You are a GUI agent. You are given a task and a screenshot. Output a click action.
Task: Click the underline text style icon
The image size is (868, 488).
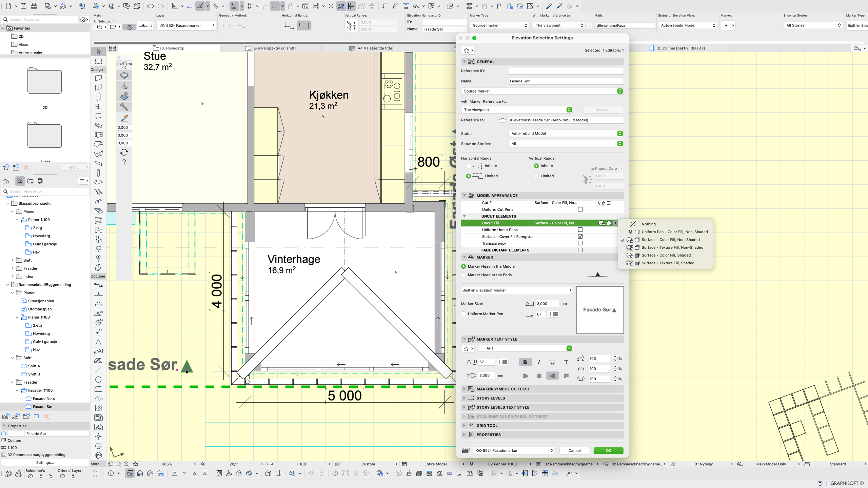(x=552, y=362)
